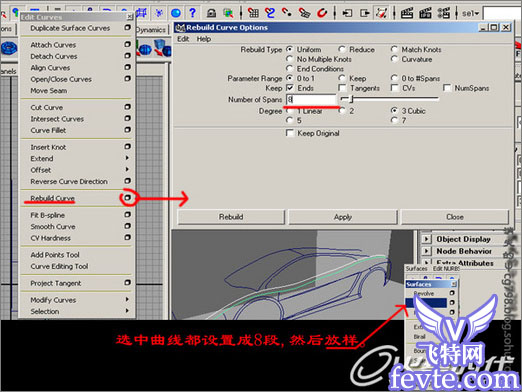This screenshot has height=392, width=522.
Task: Enable snap to points icon
Action: click(x=287, y=13)
